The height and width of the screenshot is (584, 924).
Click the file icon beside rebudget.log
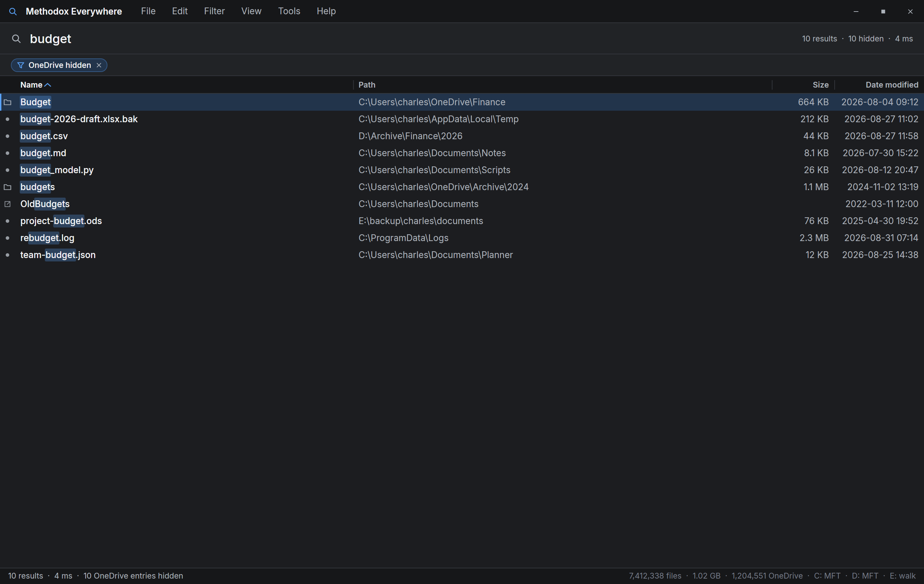click(x=7, y=238)
